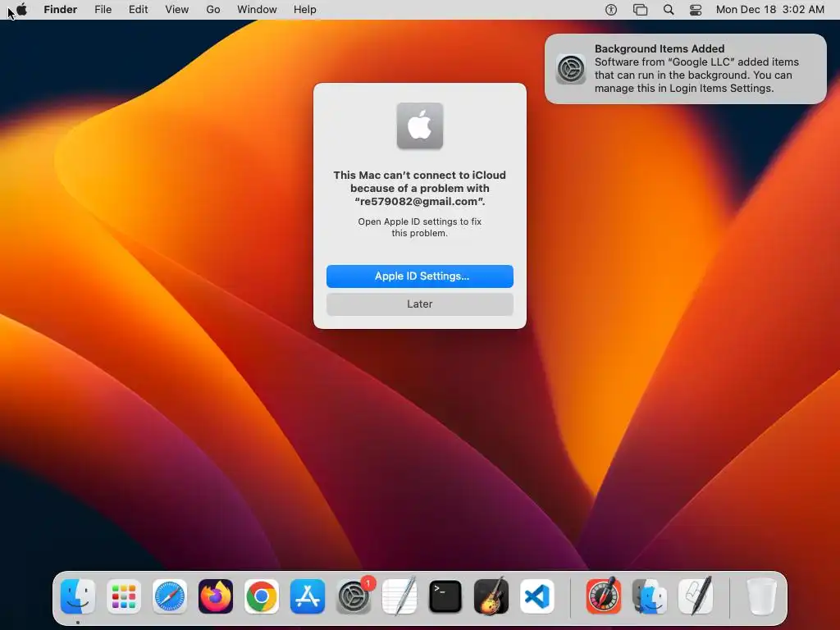Open the File menu
Screen dimensions: 840x630
tap(103, 10)
